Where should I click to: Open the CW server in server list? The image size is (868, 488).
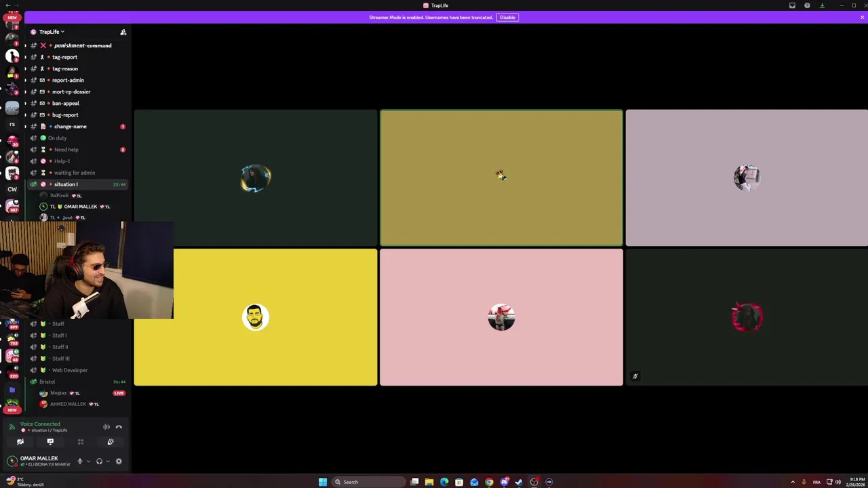tap(12, 189)
